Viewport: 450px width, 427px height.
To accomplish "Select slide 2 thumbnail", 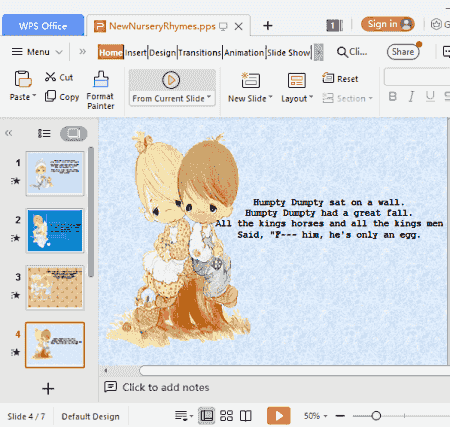I will (x=55, y=230).
